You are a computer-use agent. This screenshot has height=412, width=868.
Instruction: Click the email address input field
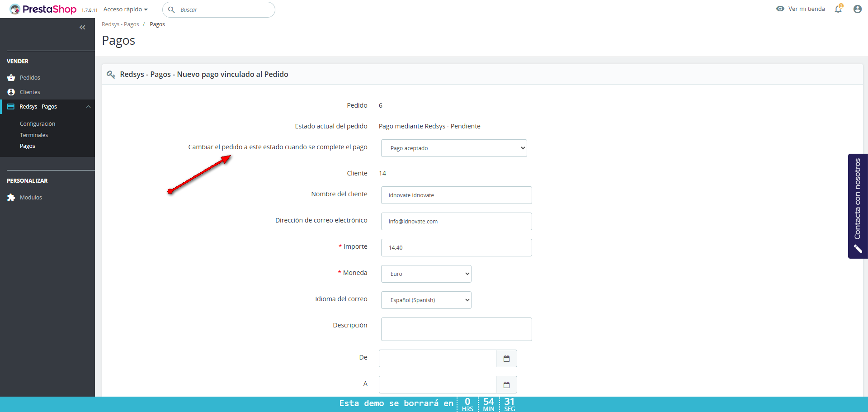pos(457,222)
